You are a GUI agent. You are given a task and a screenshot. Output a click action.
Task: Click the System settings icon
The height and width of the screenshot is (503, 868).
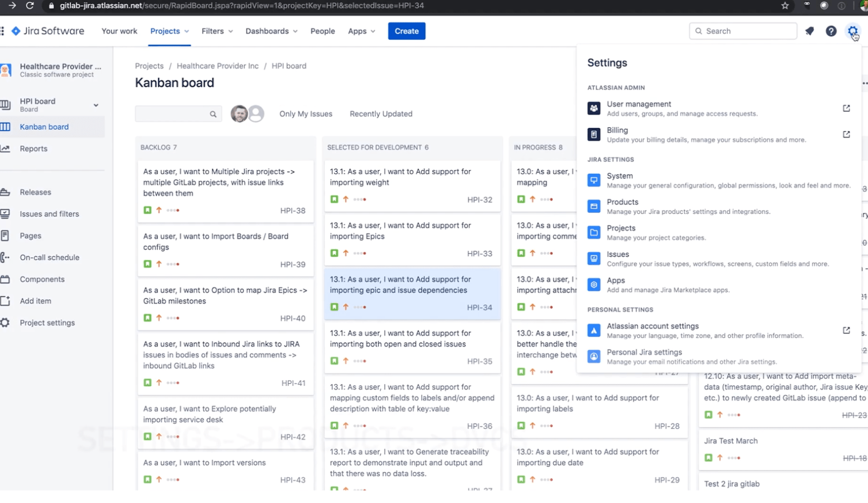tap(594, 181)
